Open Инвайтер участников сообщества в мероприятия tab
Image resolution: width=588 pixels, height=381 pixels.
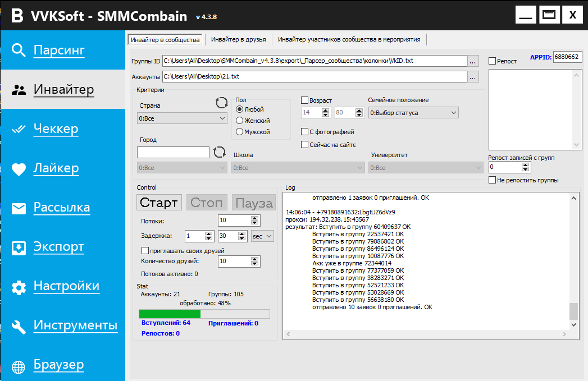[x=349, y=40]
